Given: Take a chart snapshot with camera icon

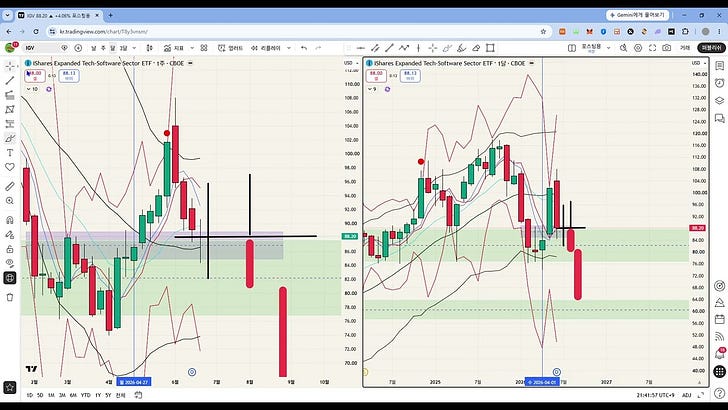Looking at the screenshot, I should pyautogui.click(x=667, y=48).
